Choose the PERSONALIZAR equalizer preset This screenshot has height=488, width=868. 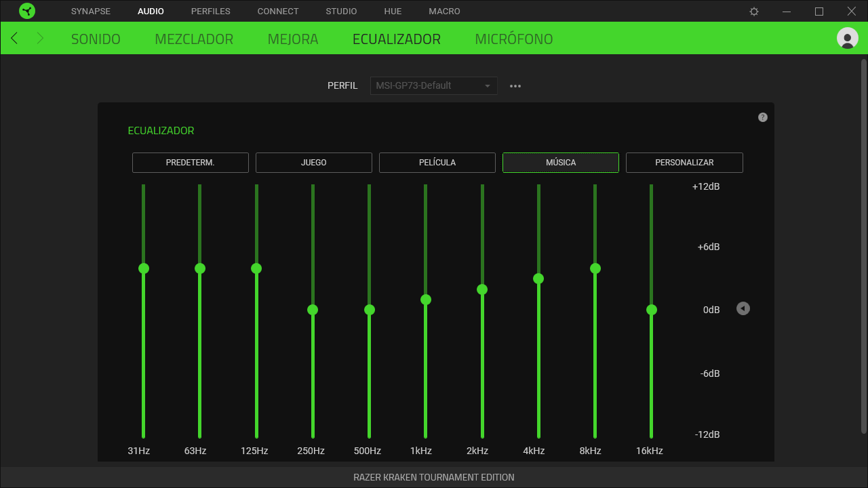[x=684, y=163]
